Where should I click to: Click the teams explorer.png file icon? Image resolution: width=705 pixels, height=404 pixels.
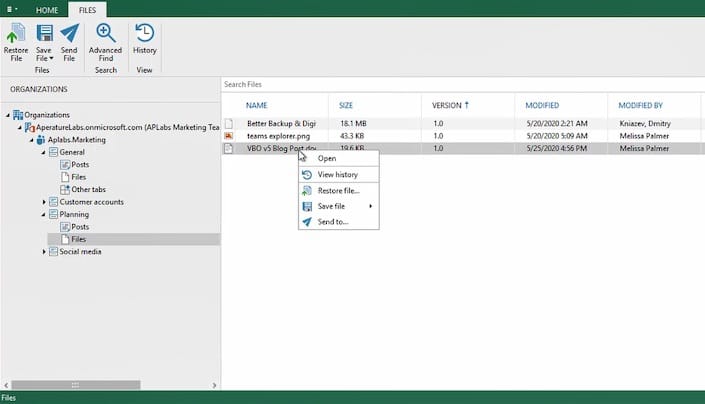pos(229,135)
